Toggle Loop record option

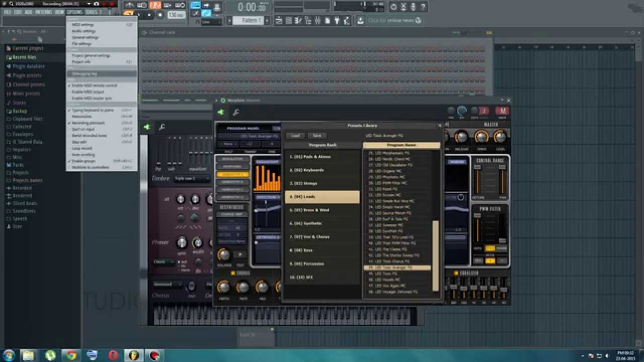click(x=102, y=148)
